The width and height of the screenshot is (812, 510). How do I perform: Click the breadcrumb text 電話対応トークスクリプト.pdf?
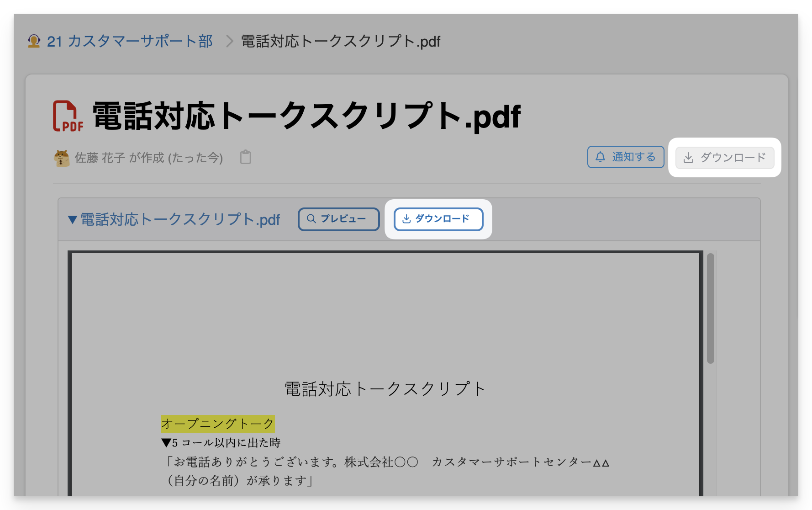(341, 42)
